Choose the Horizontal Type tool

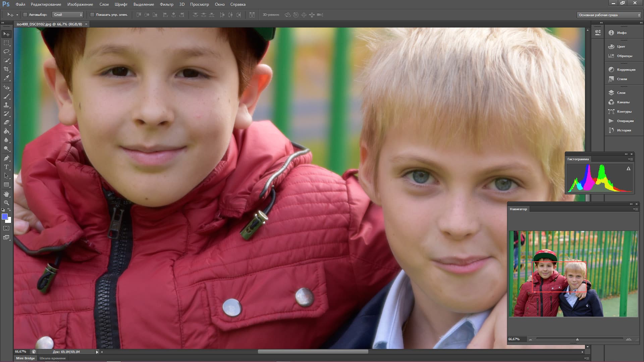click(x=6, y=167)
